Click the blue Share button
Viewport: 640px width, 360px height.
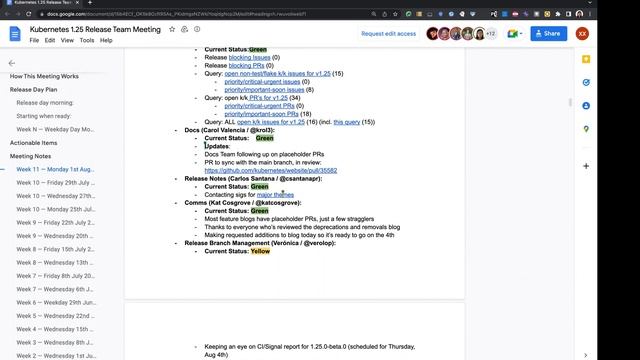click(x=549, y=33)
